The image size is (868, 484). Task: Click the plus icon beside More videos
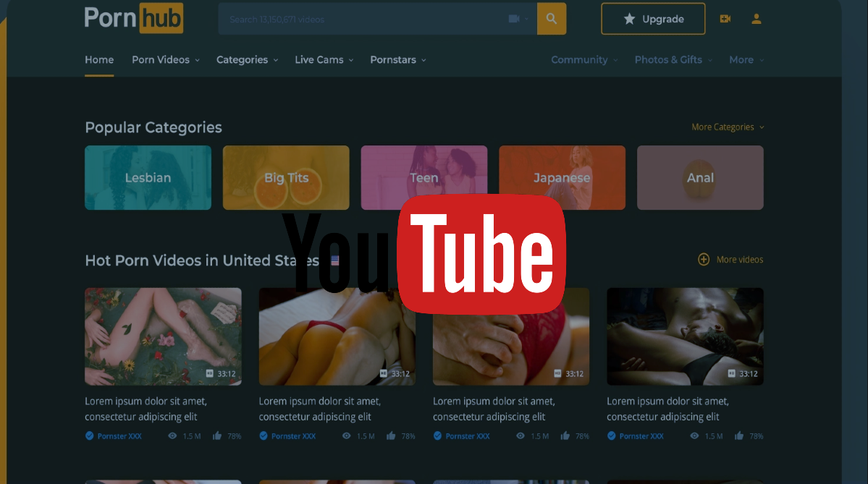(x=703, y=259)
